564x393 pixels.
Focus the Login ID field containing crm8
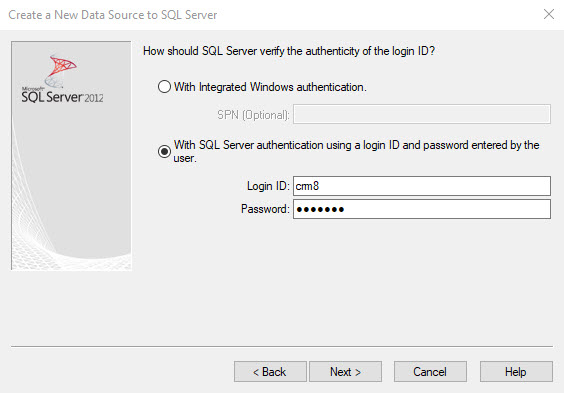pyautogui.click(x=422, y=186)
